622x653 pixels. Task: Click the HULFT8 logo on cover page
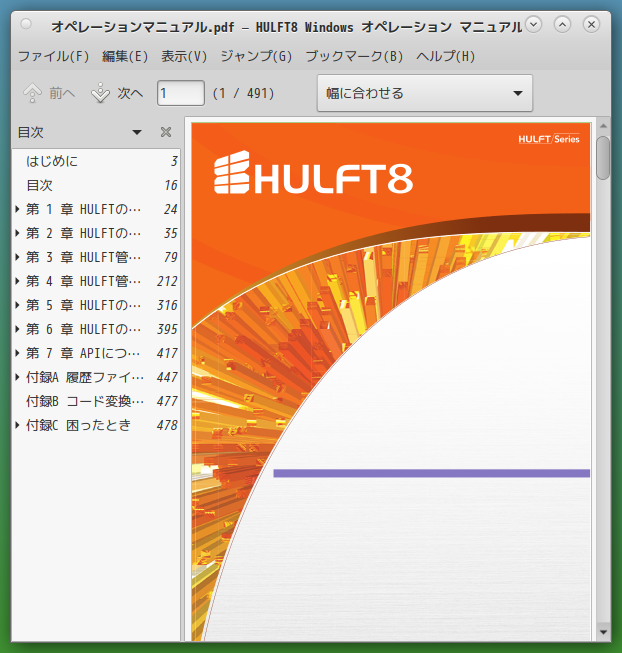click(313, 172)
